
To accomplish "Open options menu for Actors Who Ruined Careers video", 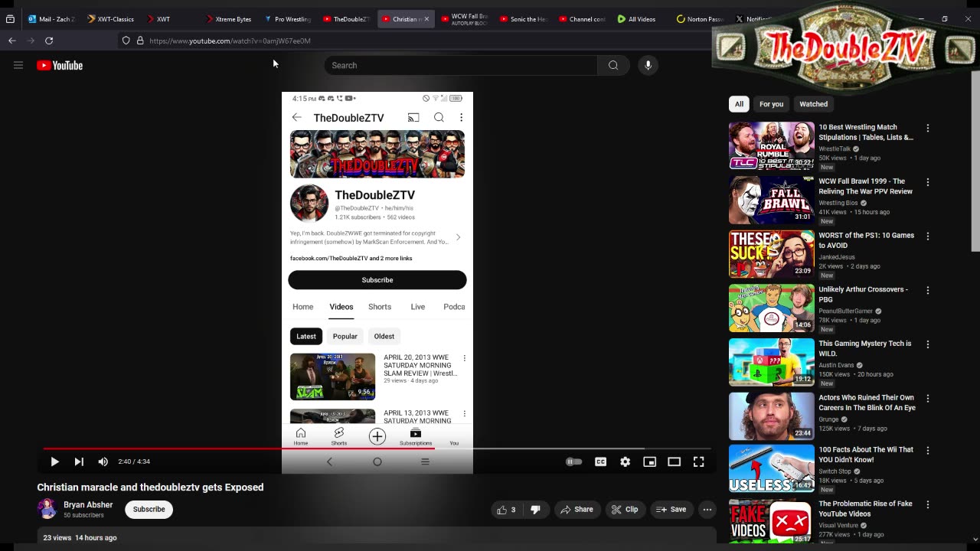I will pyautogui.click(x=928, y=399).
